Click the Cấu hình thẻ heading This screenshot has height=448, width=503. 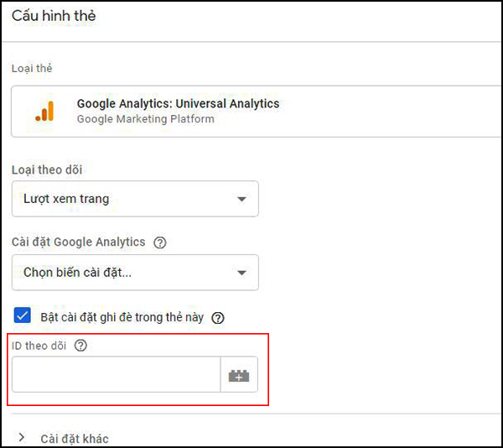54,16
